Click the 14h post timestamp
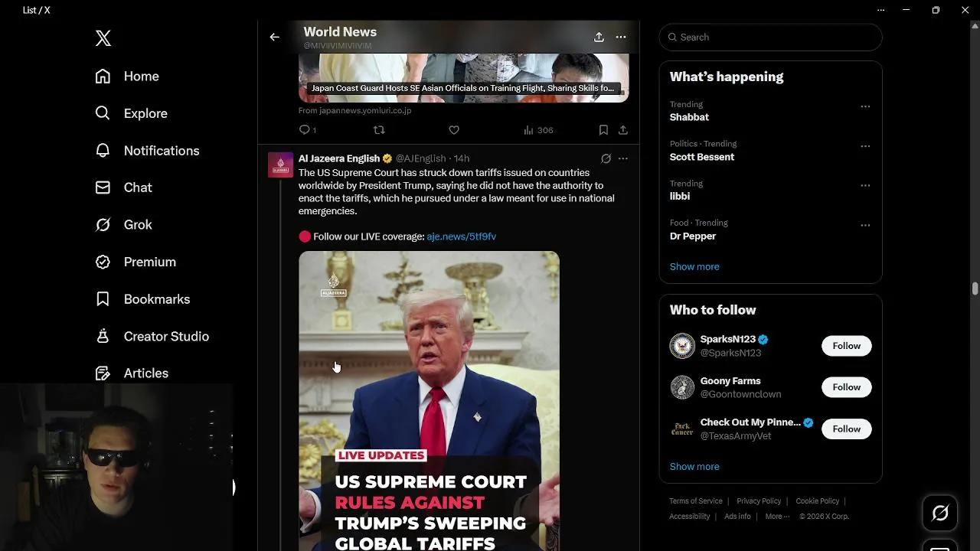The width and height of the screenshot is (980, 551). click(462, 158)
